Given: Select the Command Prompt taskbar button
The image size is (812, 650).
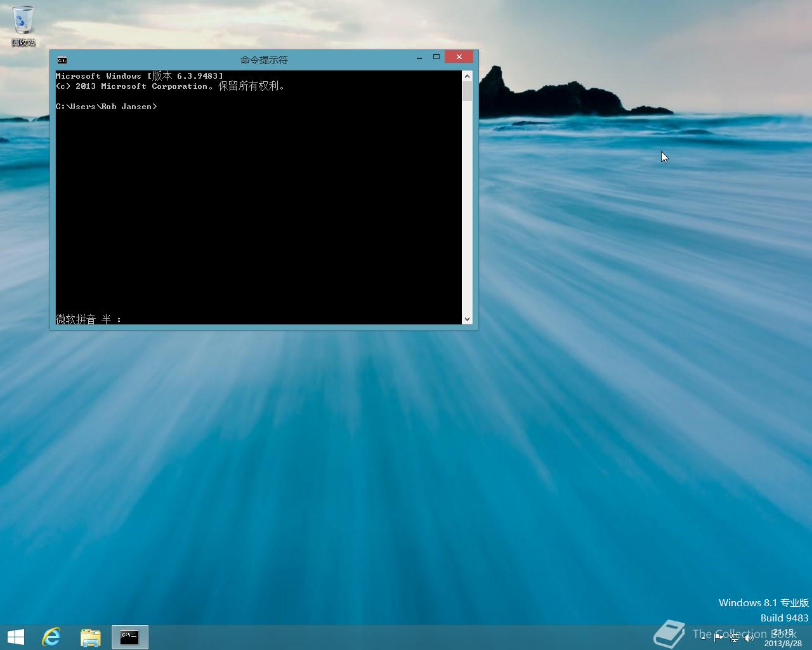Looking at the screenshot, I should point(130,637).
